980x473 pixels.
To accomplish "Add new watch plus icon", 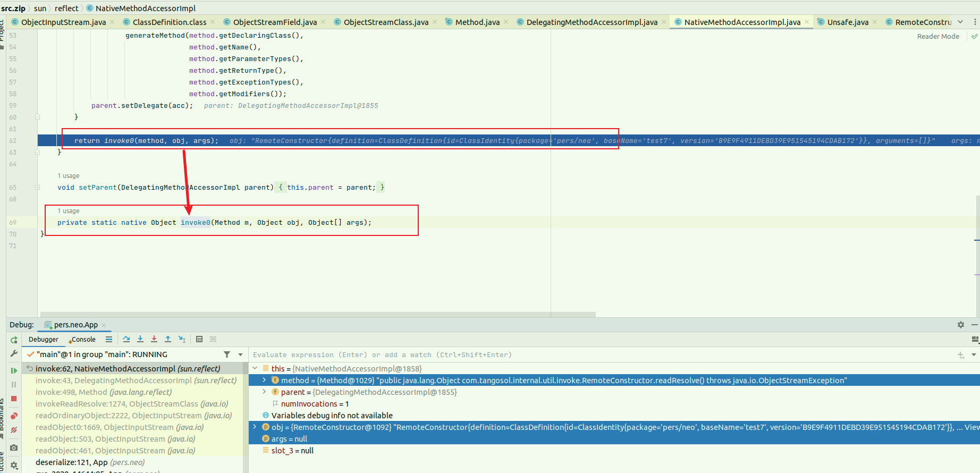I will click(961, 354).
